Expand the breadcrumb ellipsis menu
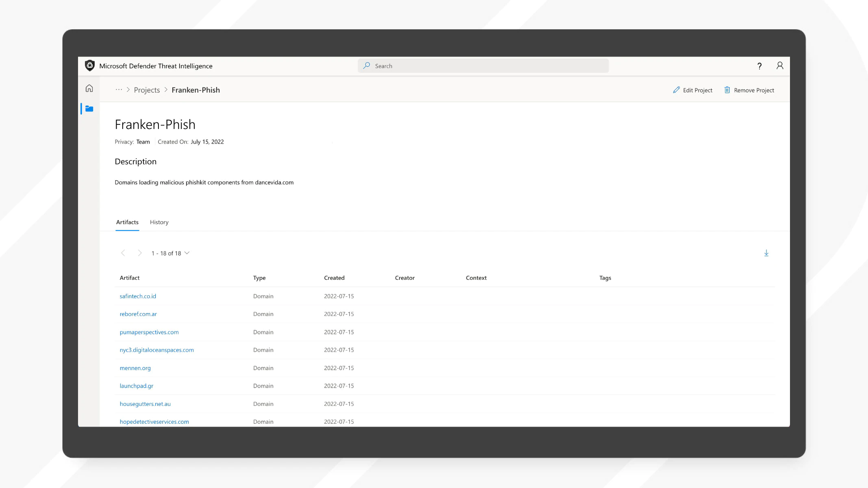This screenshot has height=488, width=868. click(118, 89)
